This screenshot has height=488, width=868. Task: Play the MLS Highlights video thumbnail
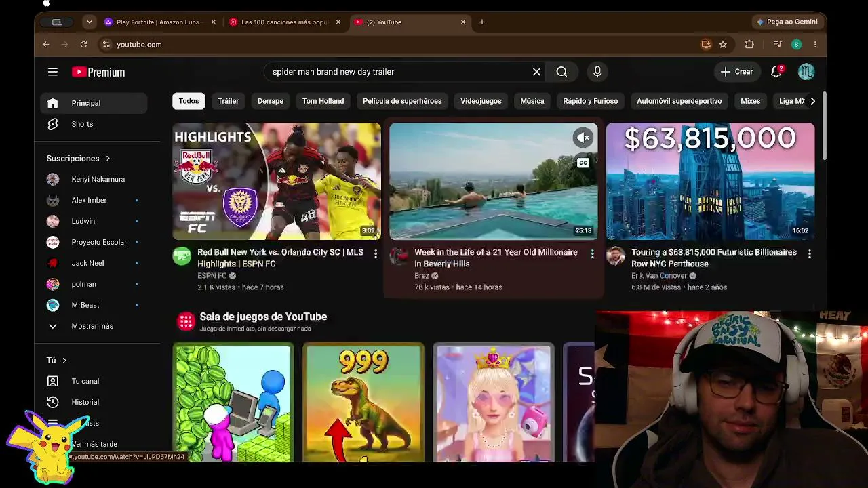tap(277, 182)
